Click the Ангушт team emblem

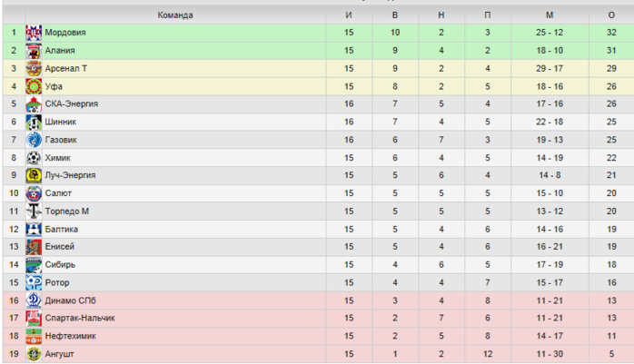[34, 354]
